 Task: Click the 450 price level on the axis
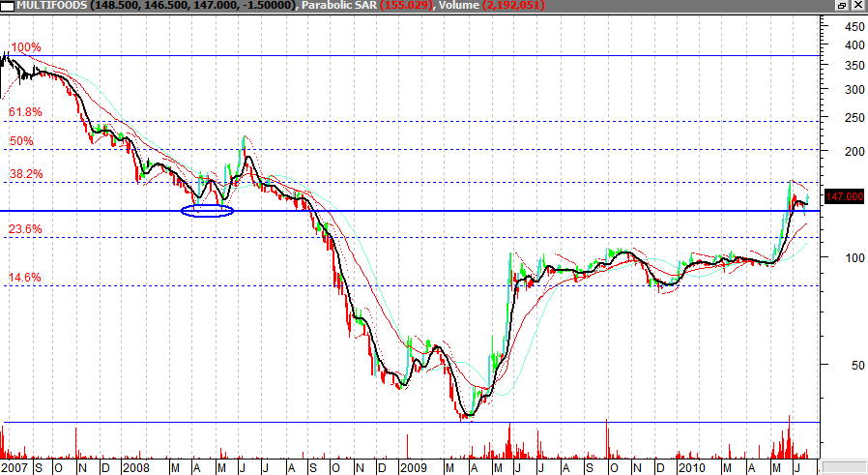[x=854, y=28]
